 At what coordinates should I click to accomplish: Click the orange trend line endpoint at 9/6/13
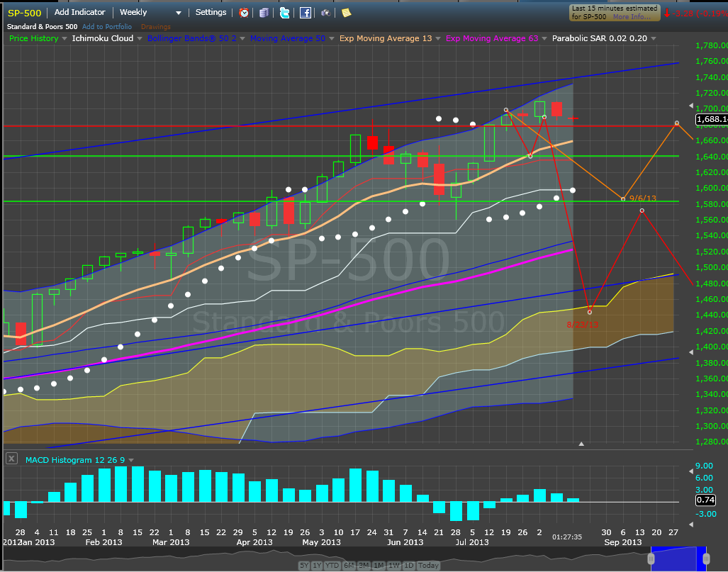click(624, 199)
